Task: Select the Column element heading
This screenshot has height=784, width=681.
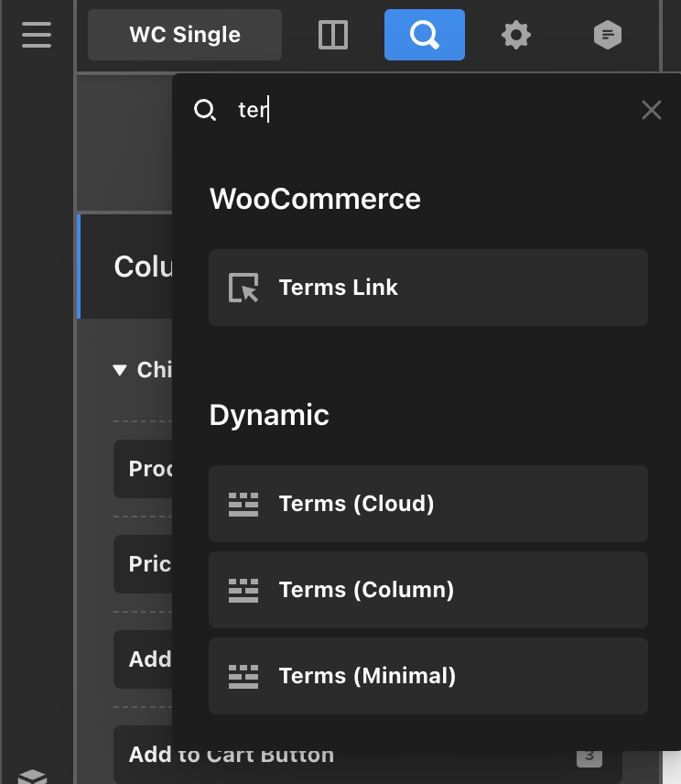Action: tap(143, 267)
